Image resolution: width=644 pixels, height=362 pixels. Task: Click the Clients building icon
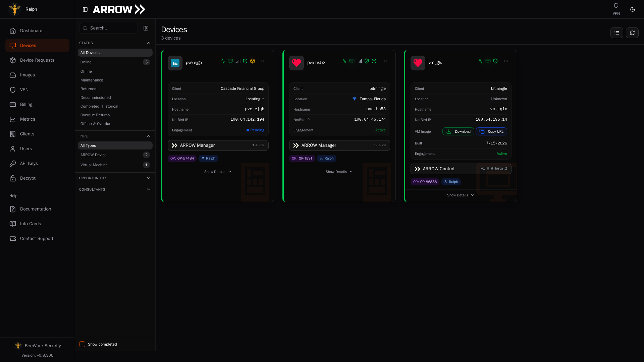click(x=13, y=134)
